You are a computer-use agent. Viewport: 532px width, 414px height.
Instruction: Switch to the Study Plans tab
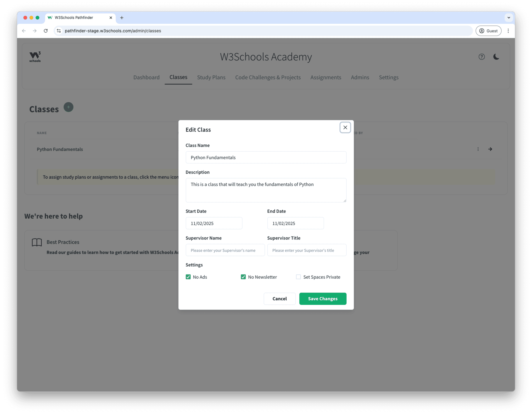point(211,77)
